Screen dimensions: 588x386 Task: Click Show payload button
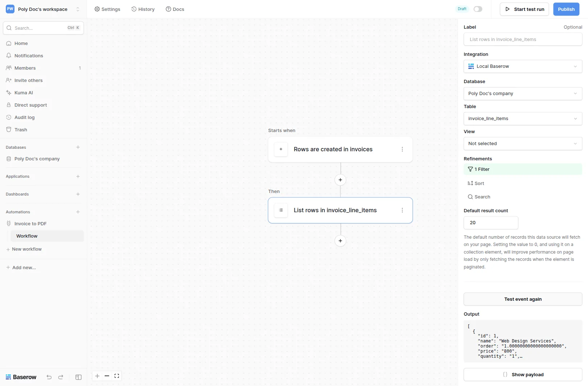coord(523,375)
